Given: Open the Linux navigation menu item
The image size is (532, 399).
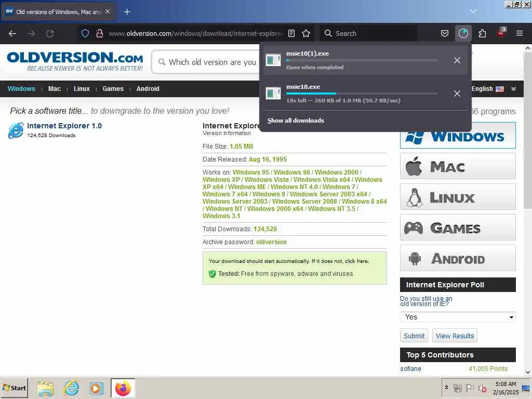Looking at the screenshot, I should coord(82,89).
